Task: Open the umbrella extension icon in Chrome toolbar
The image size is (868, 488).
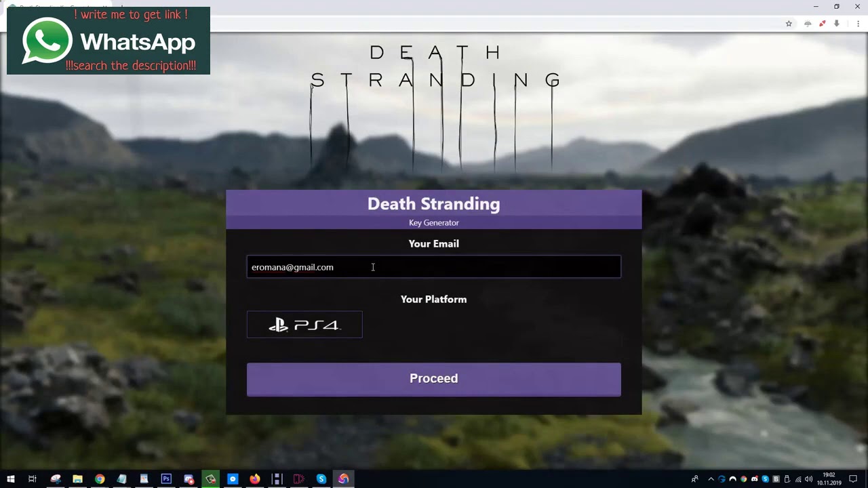Action: [x=808, y=24]
